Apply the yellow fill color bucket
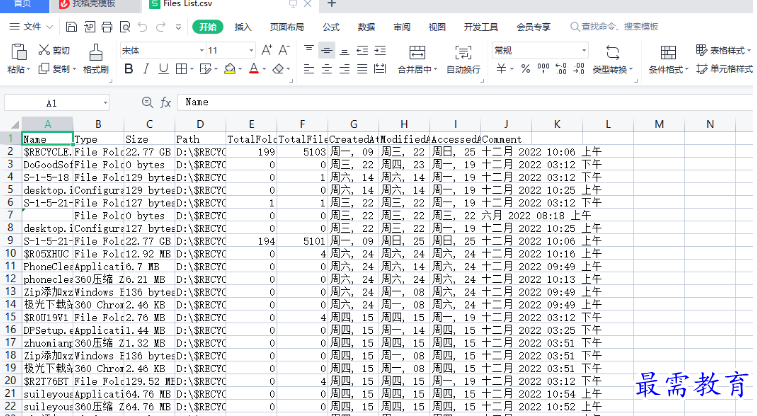The width and height of the screenshot is (757, 416). [x=230, y=69]
